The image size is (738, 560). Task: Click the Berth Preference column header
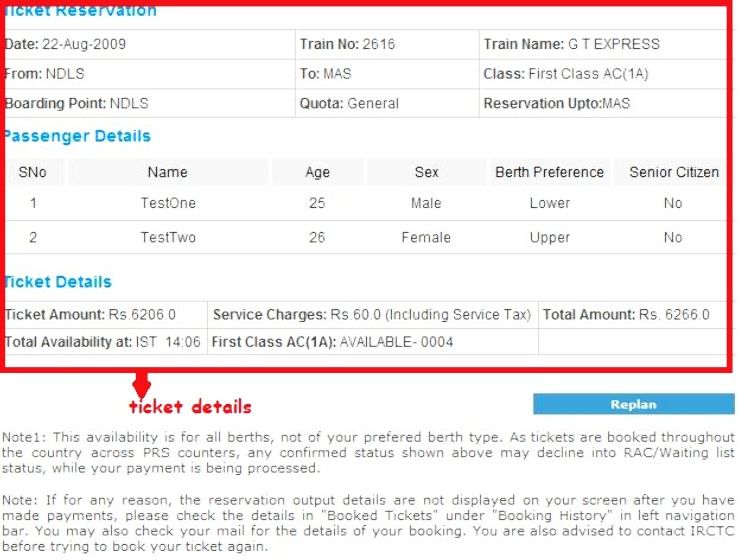point(549,172)
